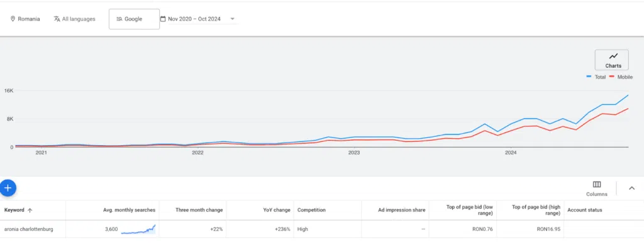644x243 pixels.
Task: Click the blue plus add button
Action: (x=8, y=188)
